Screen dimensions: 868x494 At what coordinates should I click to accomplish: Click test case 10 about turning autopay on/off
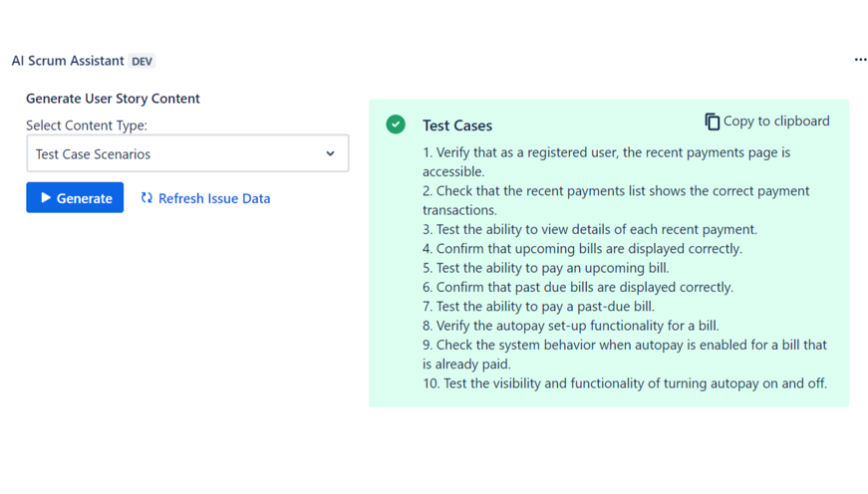point(624,383)
